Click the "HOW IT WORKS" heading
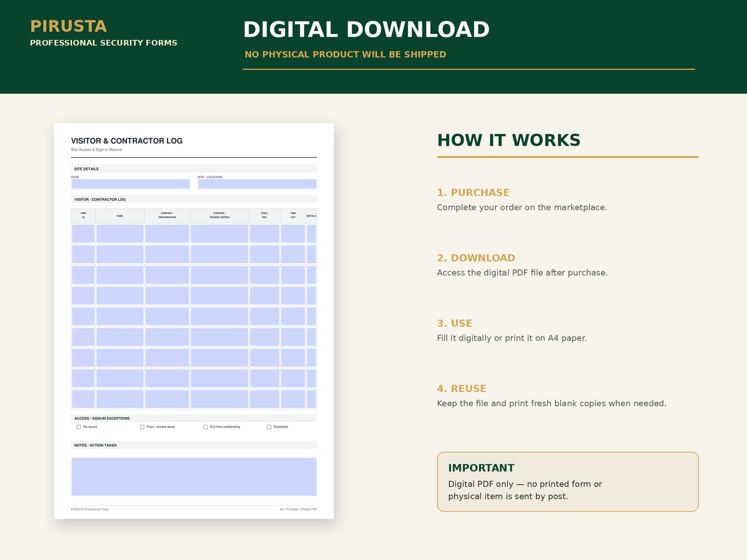The width and height of the screenshot is (747, 560). tap(508, 140)
